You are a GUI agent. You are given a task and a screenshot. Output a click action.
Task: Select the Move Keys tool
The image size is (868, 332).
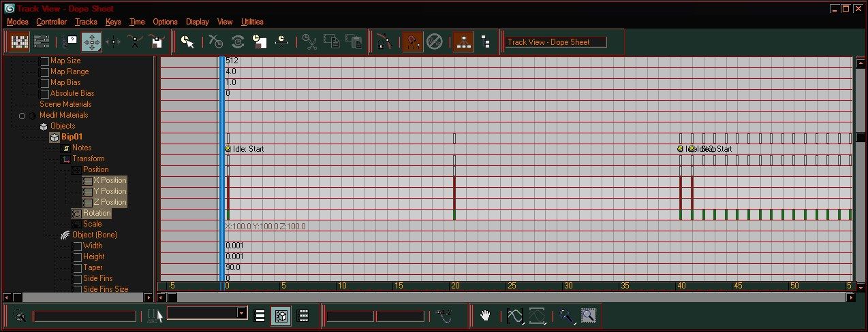coord(91,42)
